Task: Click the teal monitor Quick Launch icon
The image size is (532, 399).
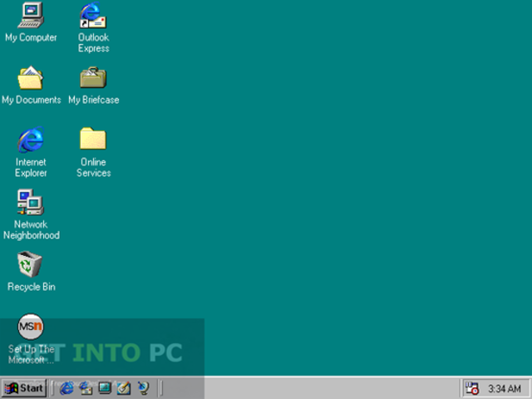Action: tap(105, 387)
